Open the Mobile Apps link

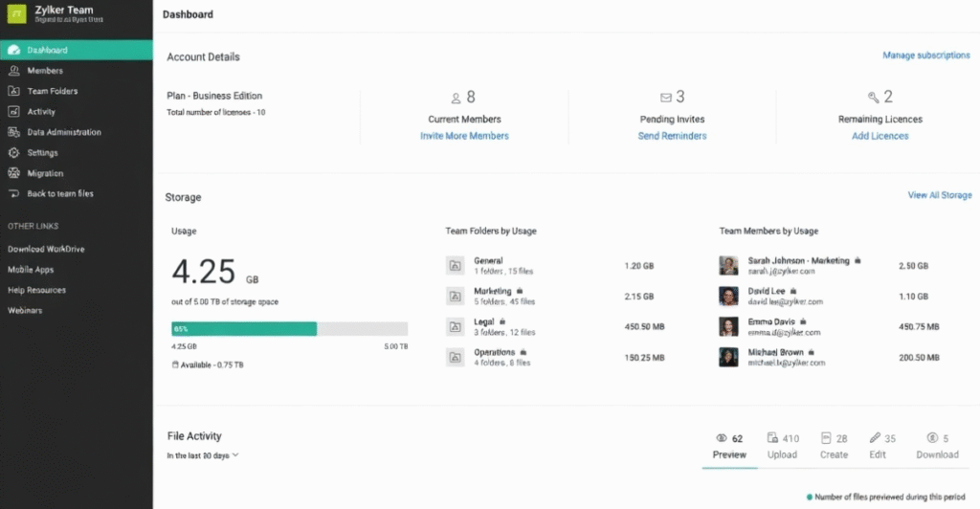(31, 269)
